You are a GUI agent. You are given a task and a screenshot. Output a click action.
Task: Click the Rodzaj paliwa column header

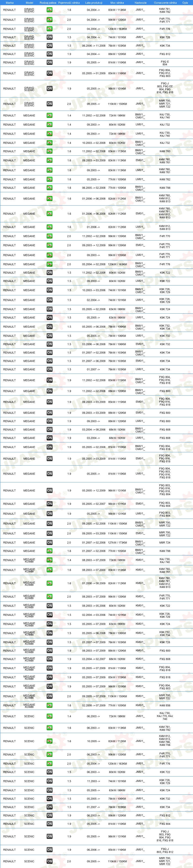(x=48, y=3)
